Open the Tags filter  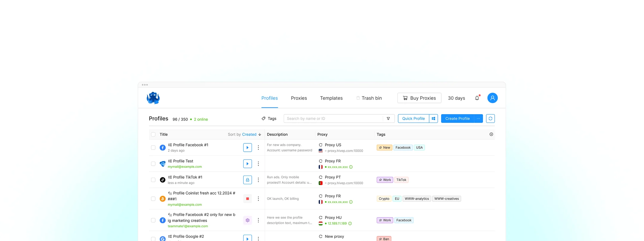269,118
